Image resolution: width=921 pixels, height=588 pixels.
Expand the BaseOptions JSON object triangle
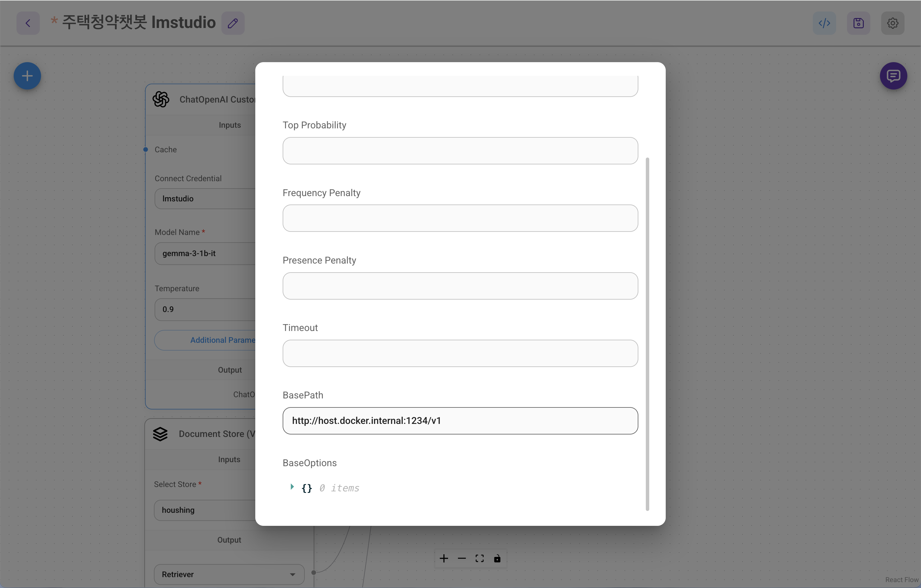(292, 487)
